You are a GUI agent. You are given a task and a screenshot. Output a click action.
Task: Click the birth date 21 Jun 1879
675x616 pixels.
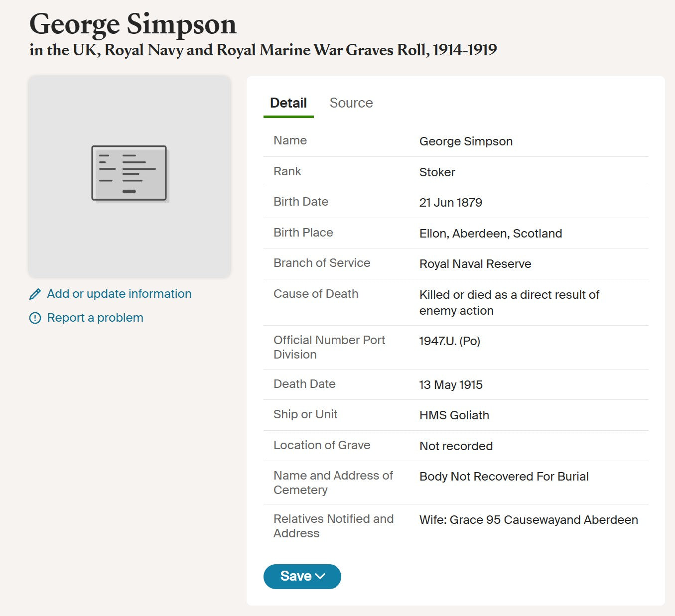click(x=450, y=203)
